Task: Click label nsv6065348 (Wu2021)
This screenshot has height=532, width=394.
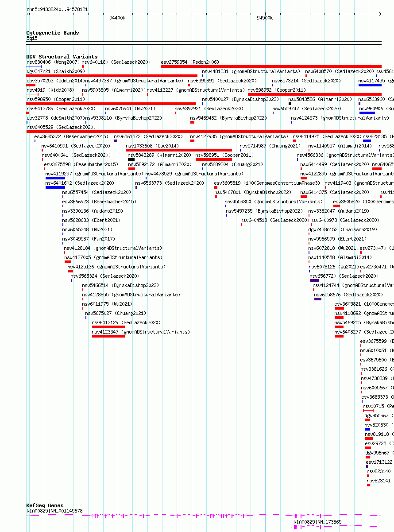Action: [87, 229]
